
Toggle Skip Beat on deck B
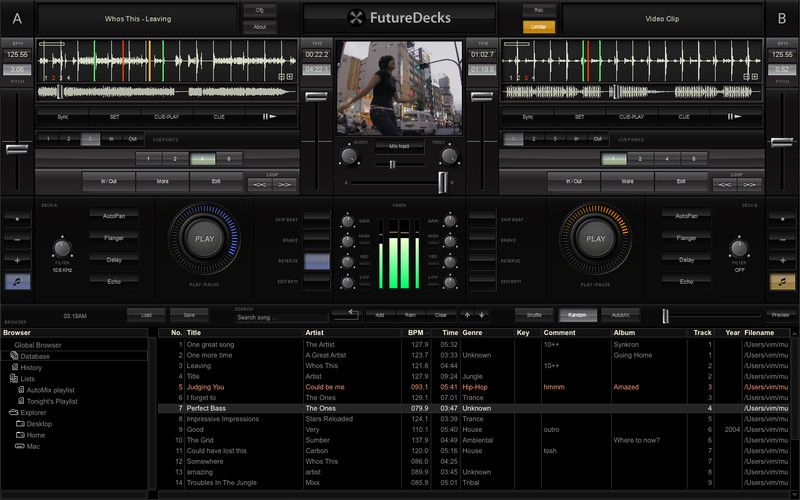[x=482, y=219]
